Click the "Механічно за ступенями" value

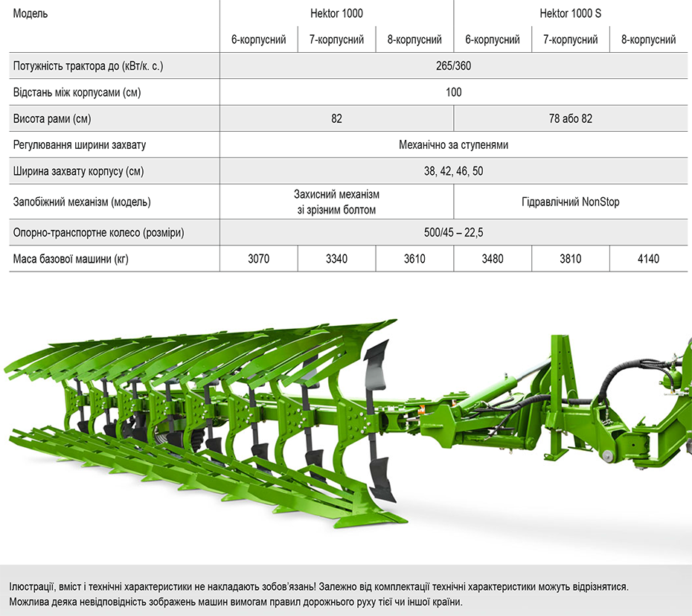pyautogui.click(x=454, y=145)
